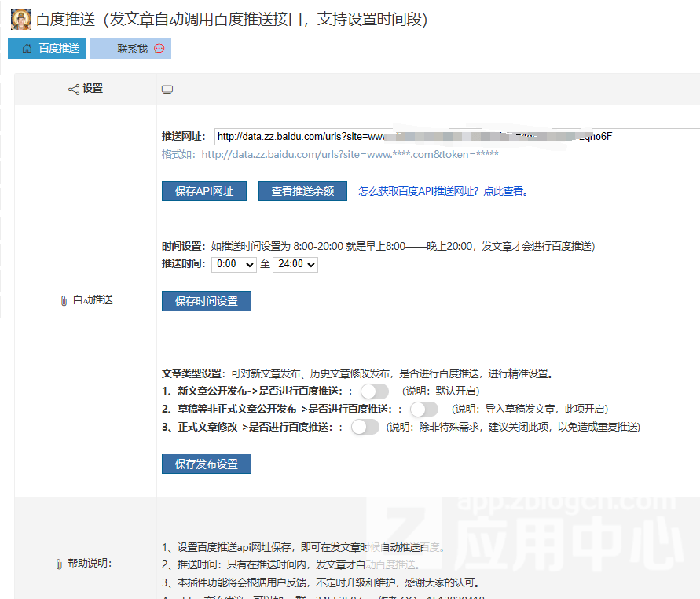Click the paperclip icon beside 自动推送
Image resolution: width=700 pixels, height=599 pixels.
click(x=64, y=300)
